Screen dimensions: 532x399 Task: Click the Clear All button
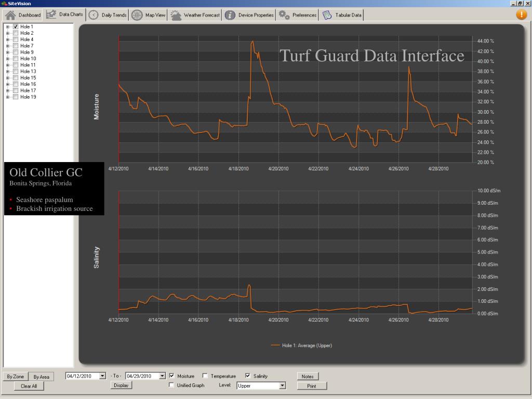click(29, 386)
